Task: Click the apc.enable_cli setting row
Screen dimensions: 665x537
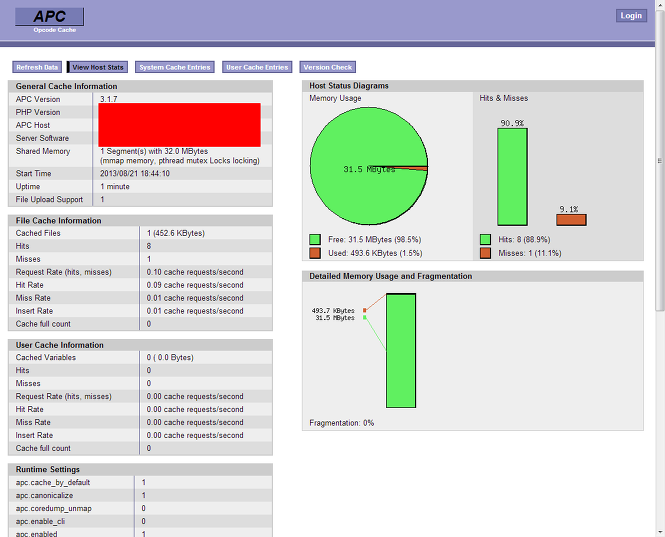Action: click(x=140, y=521)
